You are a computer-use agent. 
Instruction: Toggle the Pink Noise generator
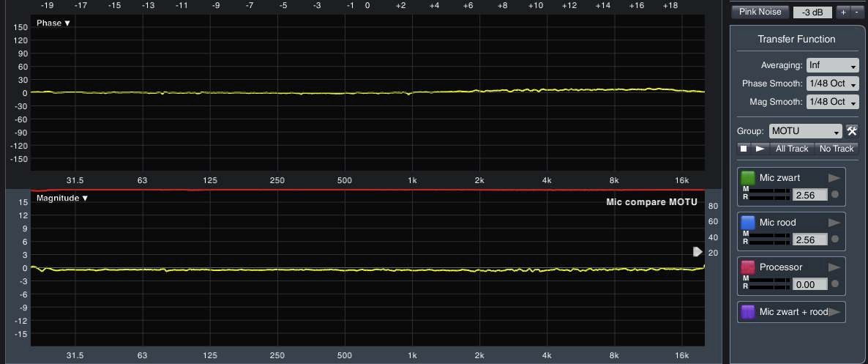point(760,12)
